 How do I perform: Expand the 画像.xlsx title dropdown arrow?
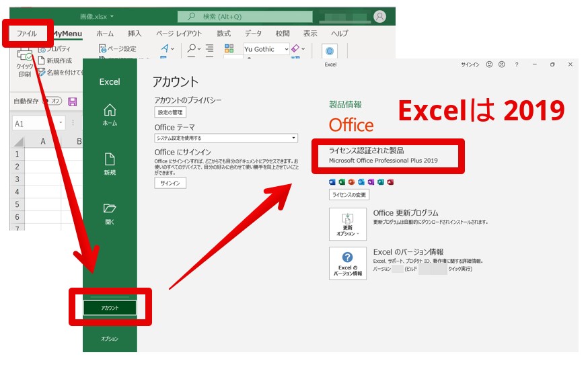point(112,17)
